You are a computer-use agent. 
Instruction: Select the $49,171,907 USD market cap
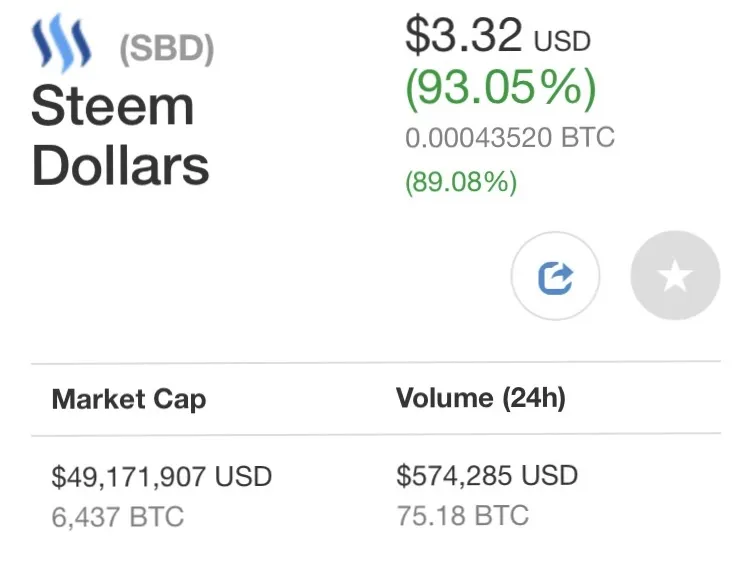click(162, 476)
